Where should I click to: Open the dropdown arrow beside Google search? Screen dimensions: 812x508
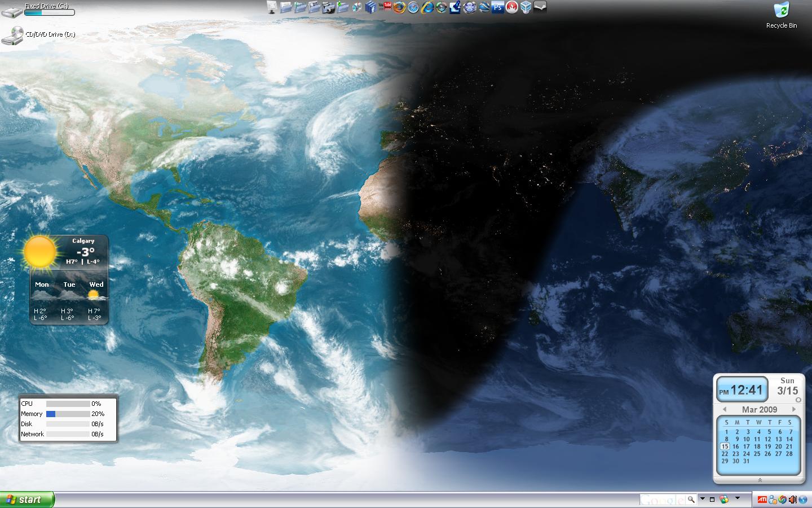tap(703, 499)
